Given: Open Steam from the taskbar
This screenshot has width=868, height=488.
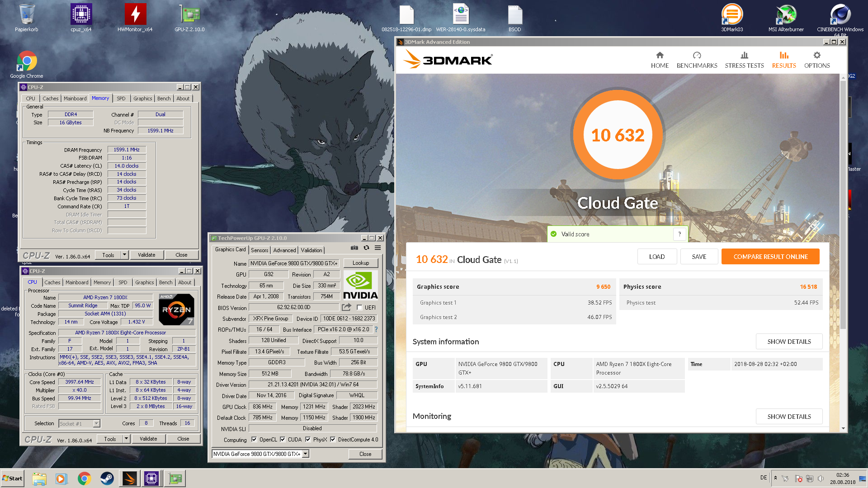Looking at the screenshot, I should click(x=107, y=479).
